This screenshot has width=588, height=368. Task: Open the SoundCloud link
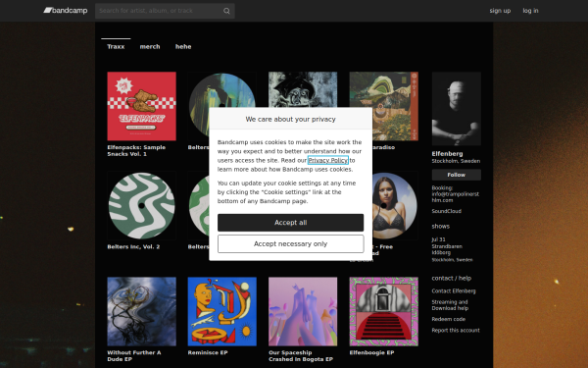point(446,211)
